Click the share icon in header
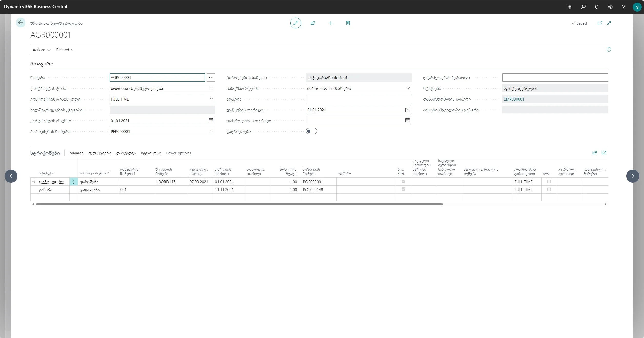This screenshot has width=644, height=338. click(x=313, y=23)
